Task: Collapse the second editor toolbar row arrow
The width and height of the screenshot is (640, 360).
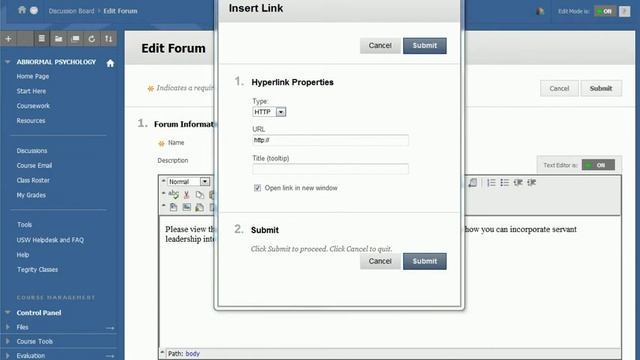Action: [163, 193]
